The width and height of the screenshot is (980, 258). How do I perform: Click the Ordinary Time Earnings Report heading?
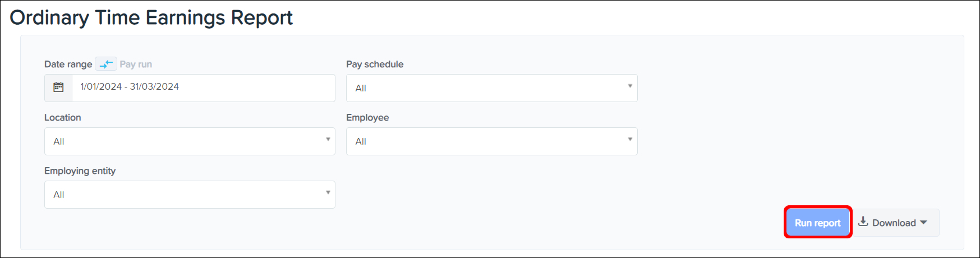151,18
